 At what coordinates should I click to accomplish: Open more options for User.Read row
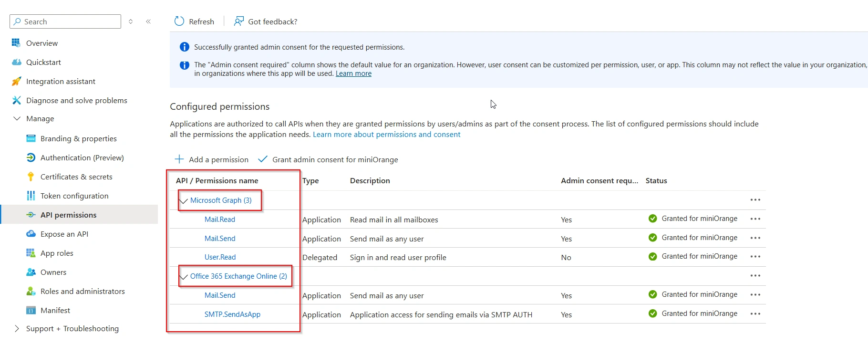[755, 257]
